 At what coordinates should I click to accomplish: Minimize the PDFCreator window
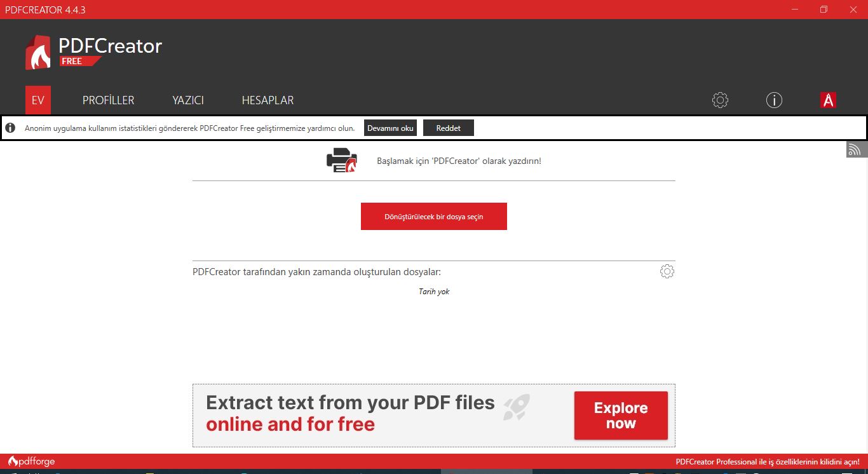coord(795,10)
